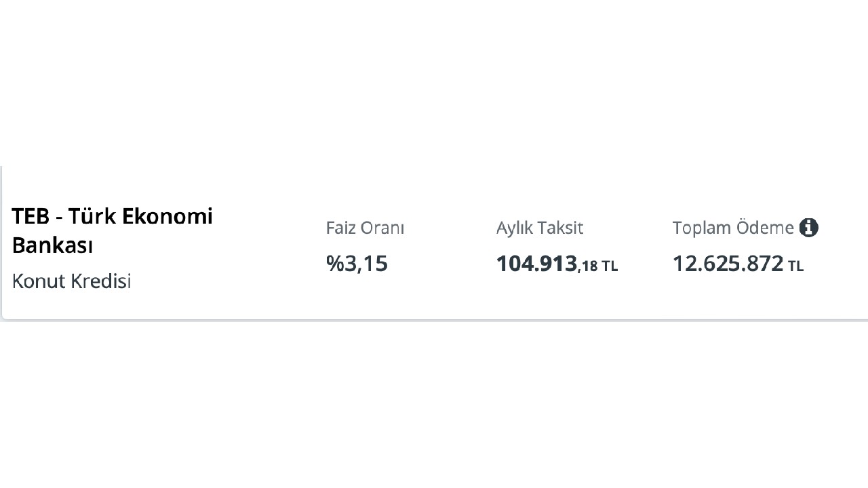The width and height of the screenshot is (868, 488).
Task: Click the word Kredisi in product label
Action: tap(101, 281)
